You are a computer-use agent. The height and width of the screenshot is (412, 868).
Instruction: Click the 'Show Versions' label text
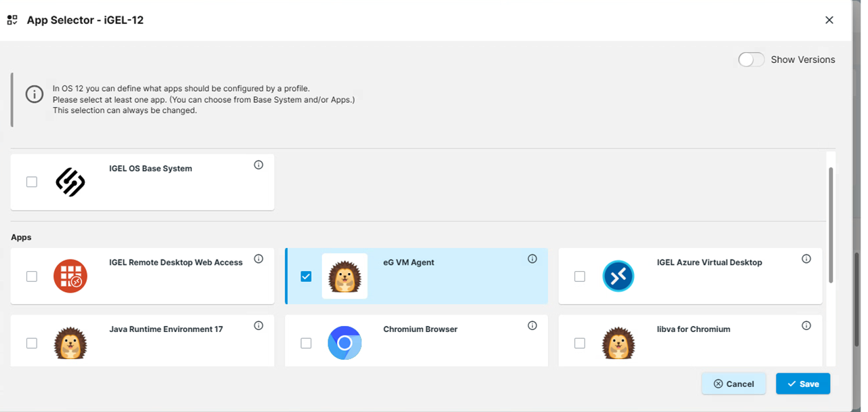(x=803, y=60)
